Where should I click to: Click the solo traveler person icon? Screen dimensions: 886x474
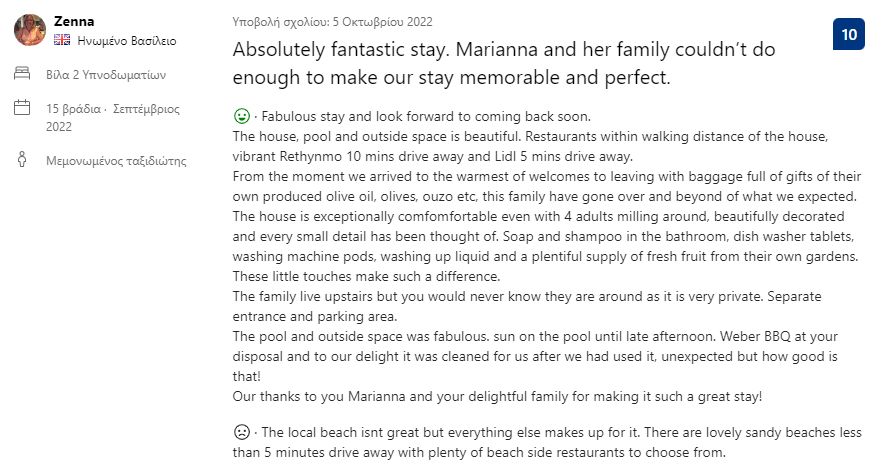(x=22, y=160)
